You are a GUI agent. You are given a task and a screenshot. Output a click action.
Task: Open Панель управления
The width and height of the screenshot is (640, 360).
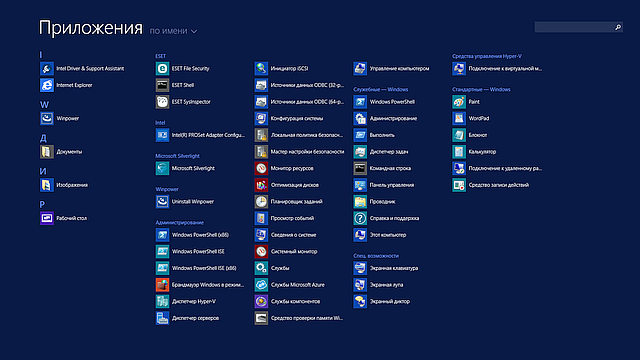point(384,185)
